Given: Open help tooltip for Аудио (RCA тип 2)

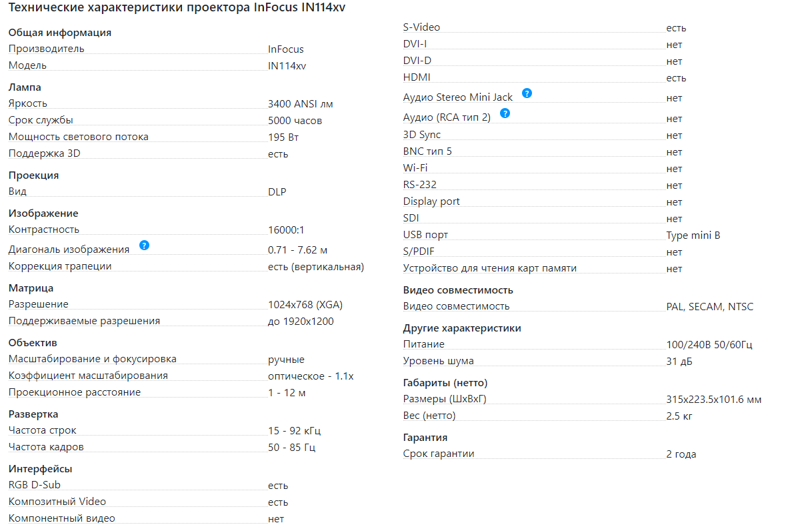Looking at the screenshot, I should pos(505,113).
